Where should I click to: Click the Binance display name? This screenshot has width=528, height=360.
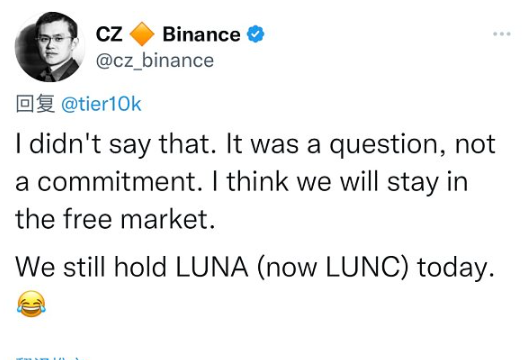[x=201, y=34]
